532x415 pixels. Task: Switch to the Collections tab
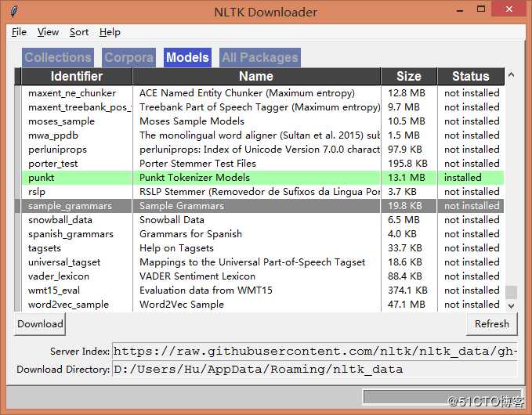click(x=58, y=57)
